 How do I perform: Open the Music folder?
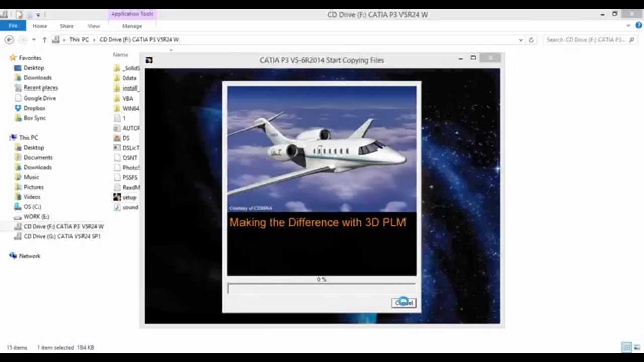[31, 177]
